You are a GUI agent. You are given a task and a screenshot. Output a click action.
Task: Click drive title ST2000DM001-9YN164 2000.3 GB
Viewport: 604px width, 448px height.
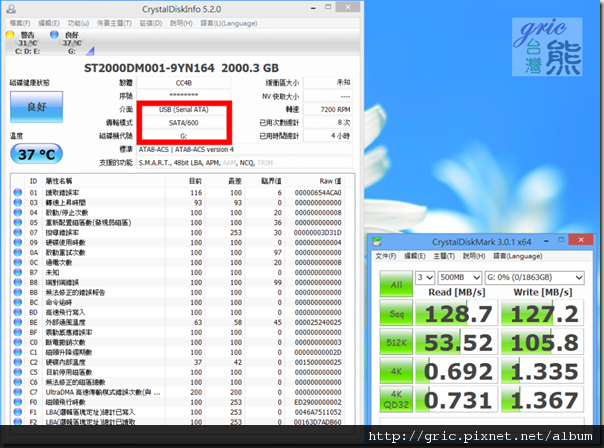(x=181, y=68)
